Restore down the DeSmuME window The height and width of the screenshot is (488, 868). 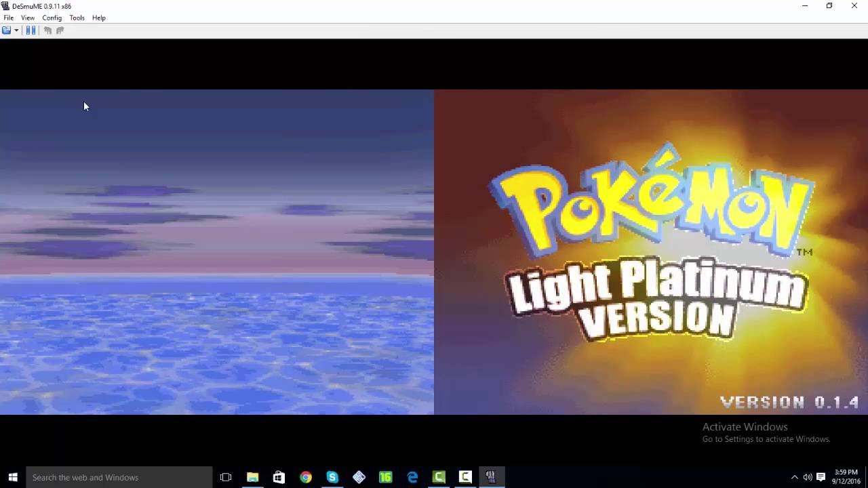829,6
